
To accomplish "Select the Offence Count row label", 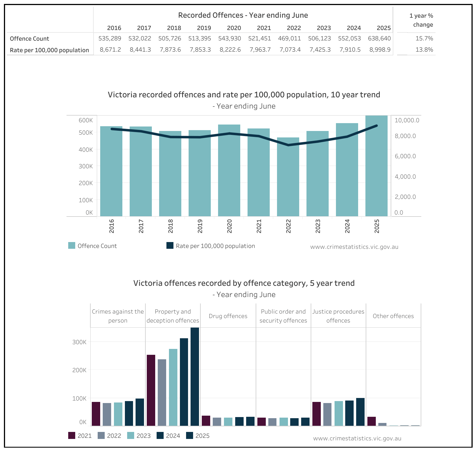I will [x=29, y=39].
